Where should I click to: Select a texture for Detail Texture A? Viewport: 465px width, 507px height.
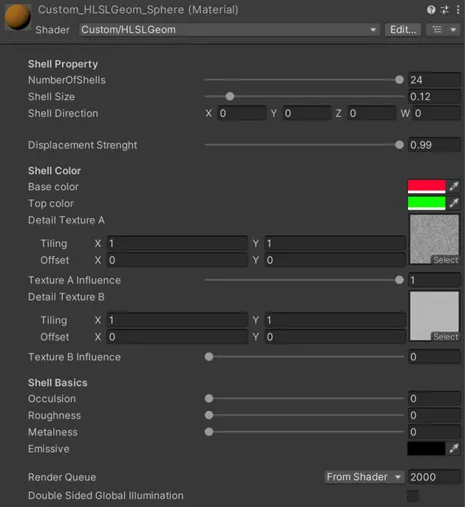[446, 260]
